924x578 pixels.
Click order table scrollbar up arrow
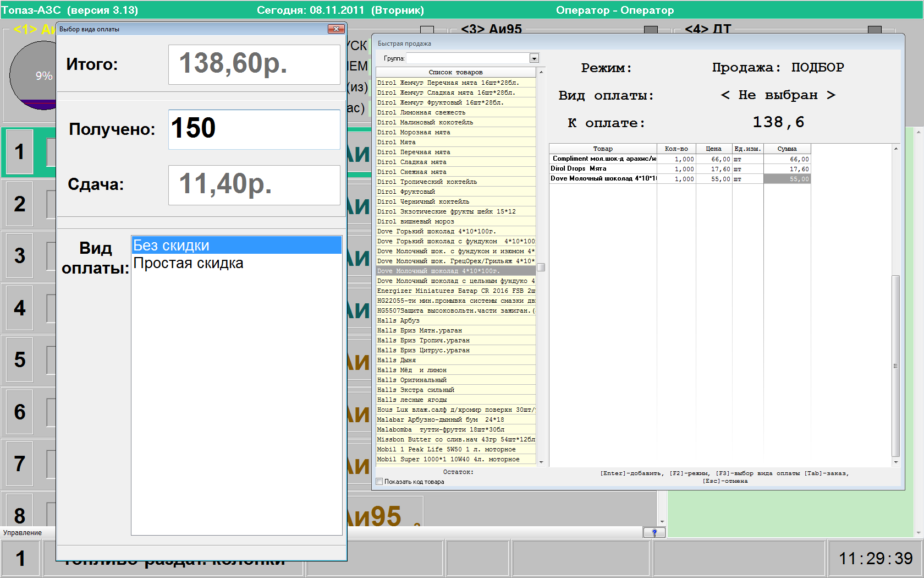click(896, 149)
